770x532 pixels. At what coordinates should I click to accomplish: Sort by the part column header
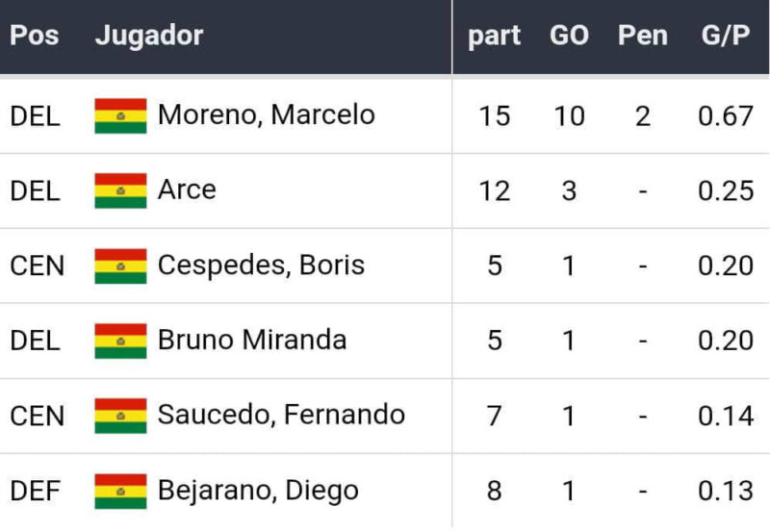pyautogui.click(x=494, y=36)
